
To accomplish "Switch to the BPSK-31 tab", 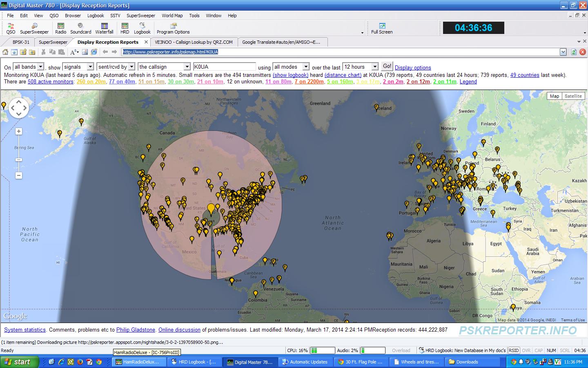I will (x=21, y=42).
